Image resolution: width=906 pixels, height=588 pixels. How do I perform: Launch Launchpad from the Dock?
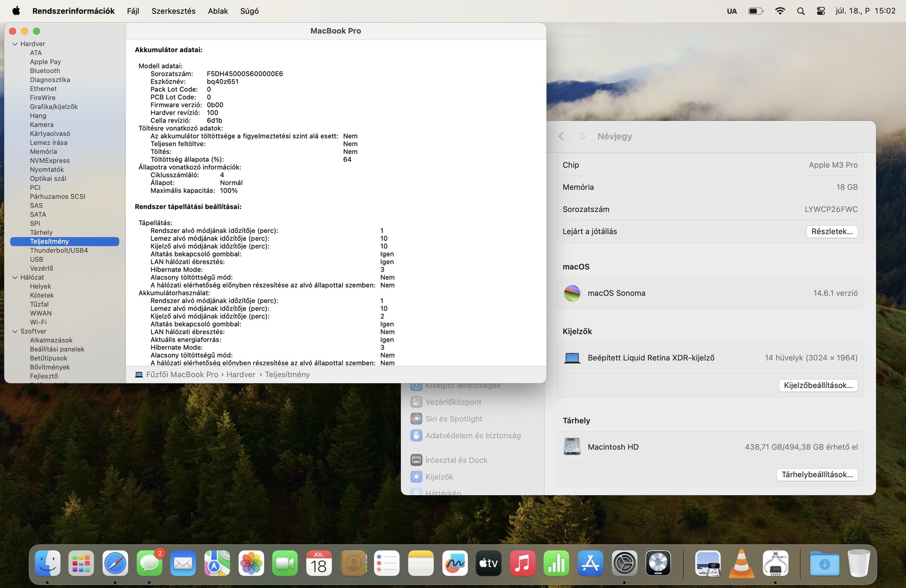tap(81, 563)
